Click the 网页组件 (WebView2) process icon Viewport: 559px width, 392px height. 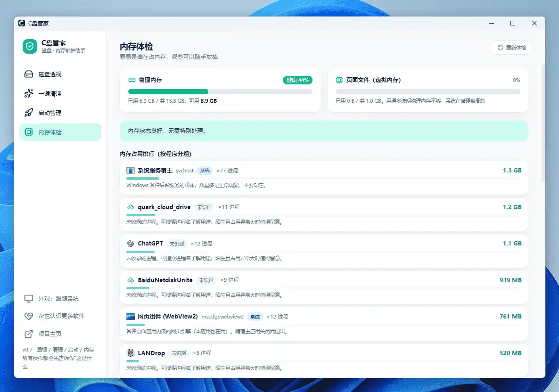click(131, 317)
